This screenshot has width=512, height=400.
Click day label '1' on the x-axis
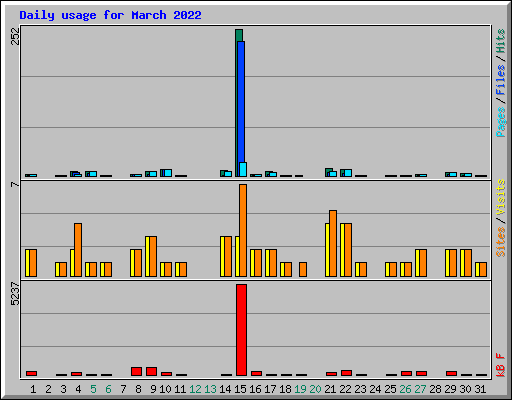pos(33,389)
